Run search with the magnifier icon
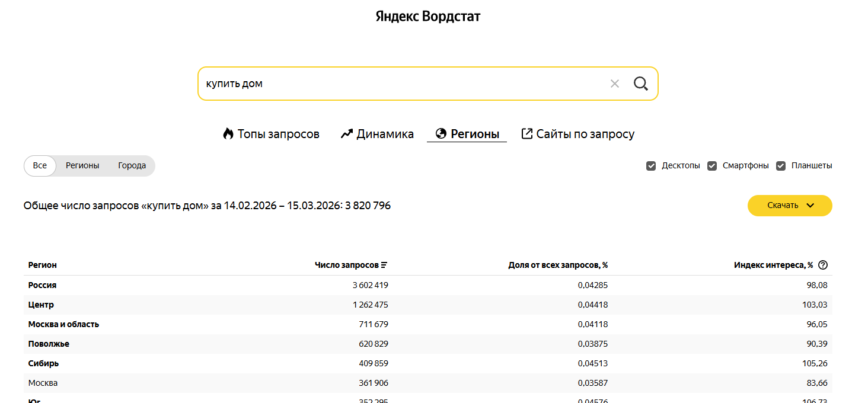868x403 pixels. point(640,84)
